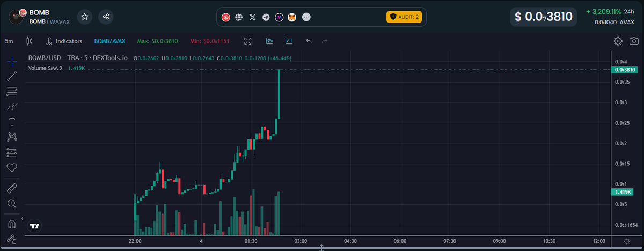The width and height of the screenshot is (644, 251).
Task: Click the 0.0₇2 price axis label
Action: pos(621,143)
